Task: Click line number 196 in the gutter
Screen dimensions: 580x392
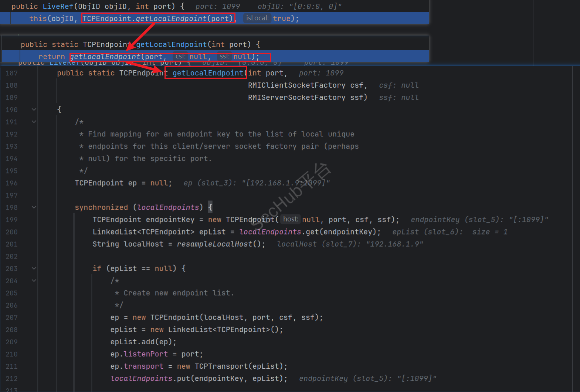Action: 11,183
